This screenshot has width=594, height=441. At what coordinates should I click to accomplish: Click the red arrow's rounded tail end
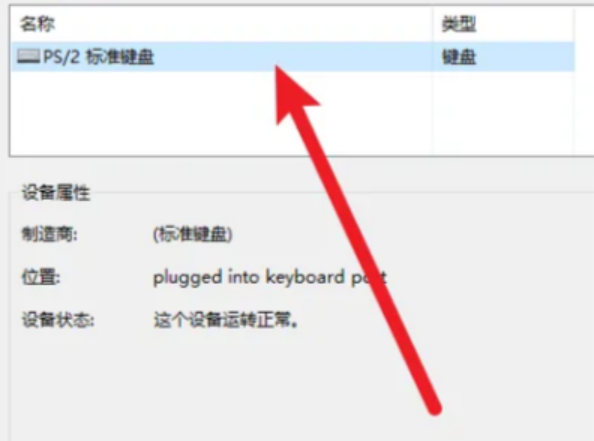click(434, 407)
